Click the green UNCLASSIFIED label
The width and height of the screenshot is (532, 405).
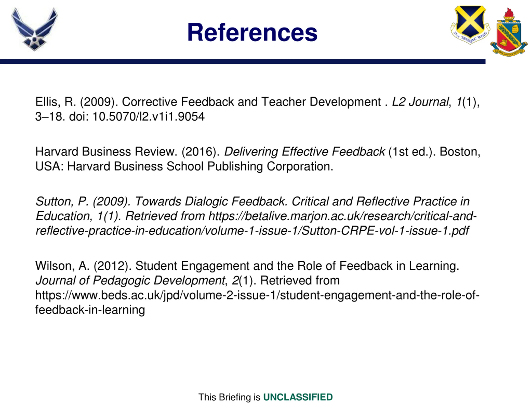click(298, 397)
